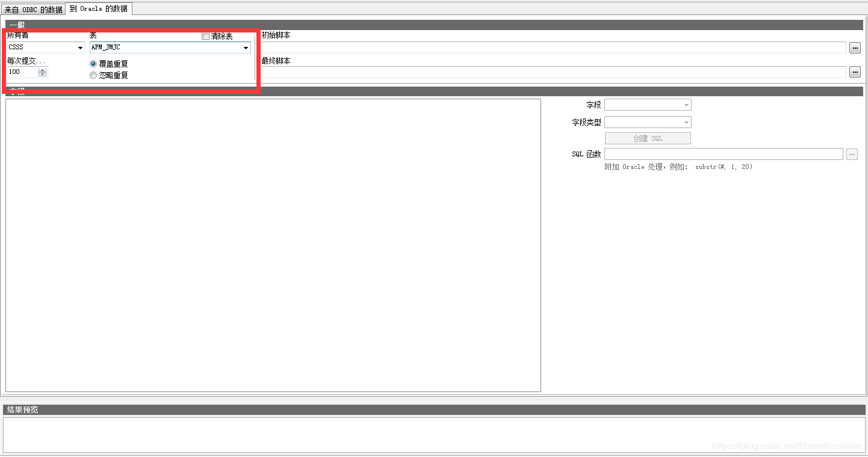Open the 字段 dropdown

tap(648, 105)
